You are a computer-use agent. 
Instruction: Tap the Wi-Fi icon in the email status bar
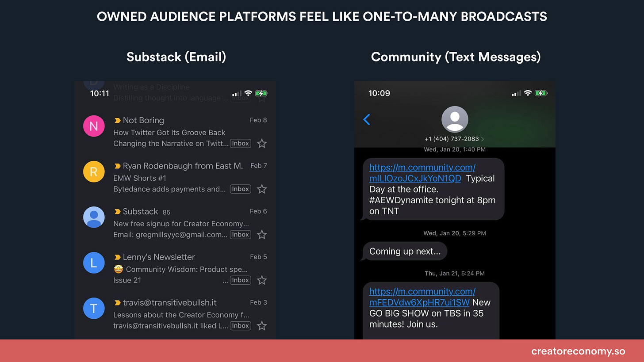[x=248, y=93]
